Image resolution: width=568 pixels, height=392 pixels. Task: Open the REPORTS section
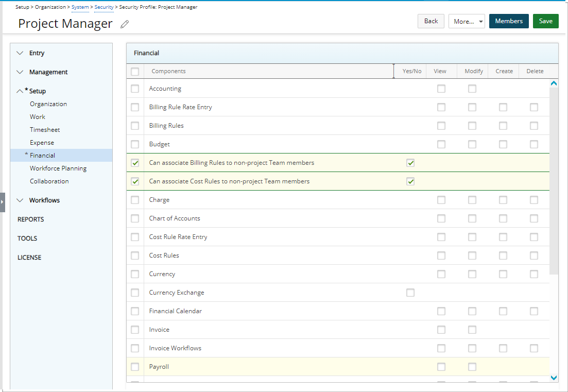click(x=31, y=219)
